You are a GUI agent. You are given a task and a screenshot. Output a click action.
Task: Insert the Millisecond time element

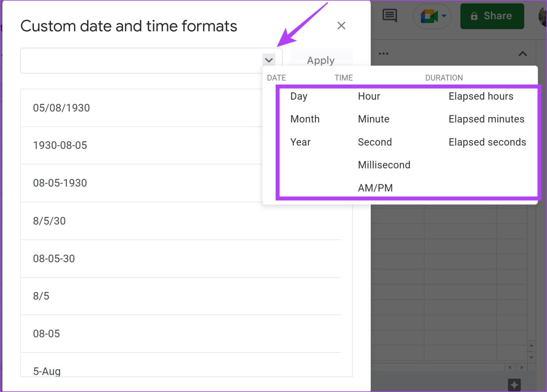pyautogui.click(x=384, y=165)
